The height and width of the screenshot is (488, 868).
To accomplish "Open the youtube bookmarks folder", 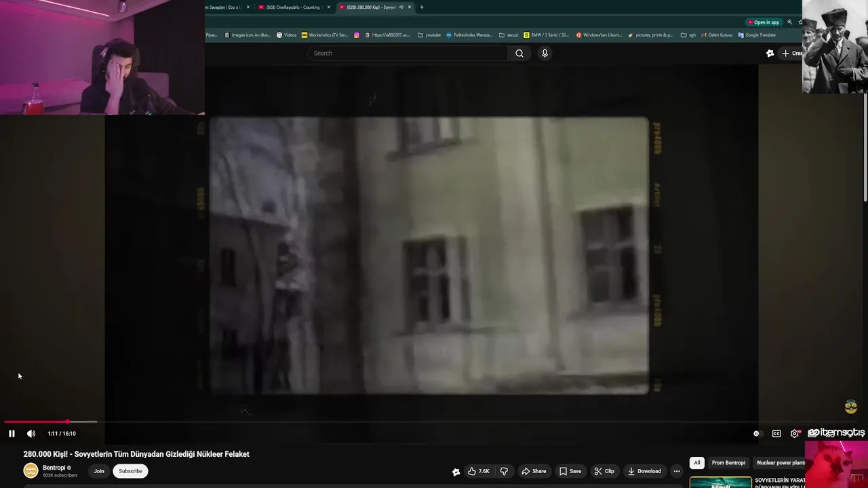I will pos(429,35).
